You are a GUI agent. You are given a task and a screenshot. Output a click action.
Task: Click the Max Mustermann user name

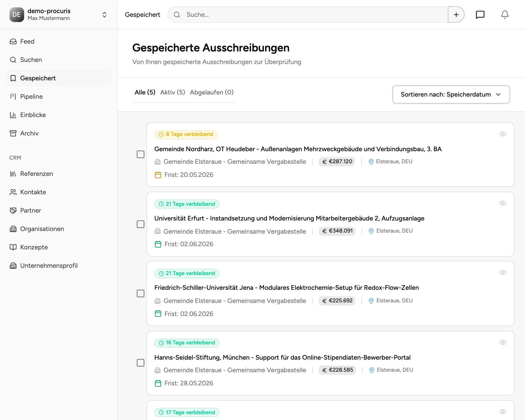(49, 18)
